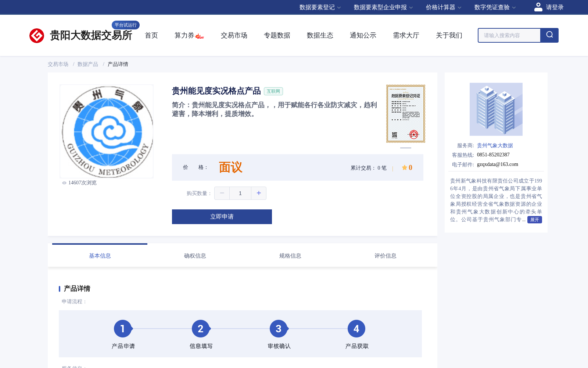Switch to 评价信息 tab
The image size is (588, 368).
(x=386, y=255)
